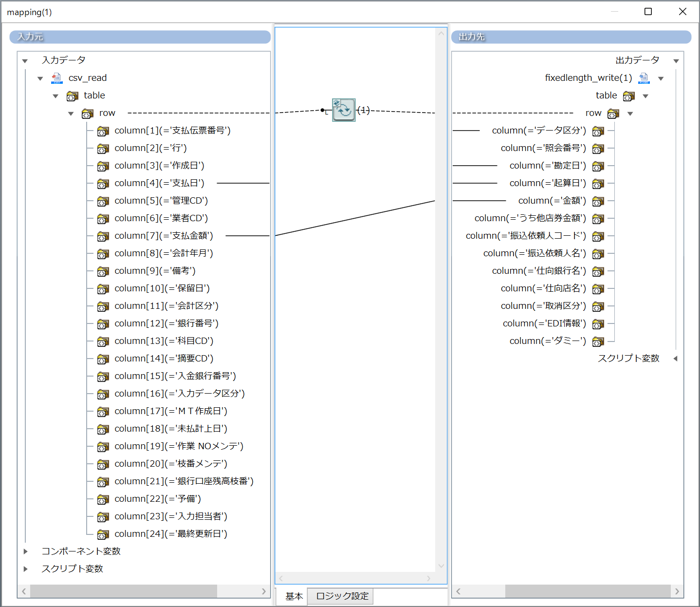Collapse the 出力データ tree node

tap(676, 61)
